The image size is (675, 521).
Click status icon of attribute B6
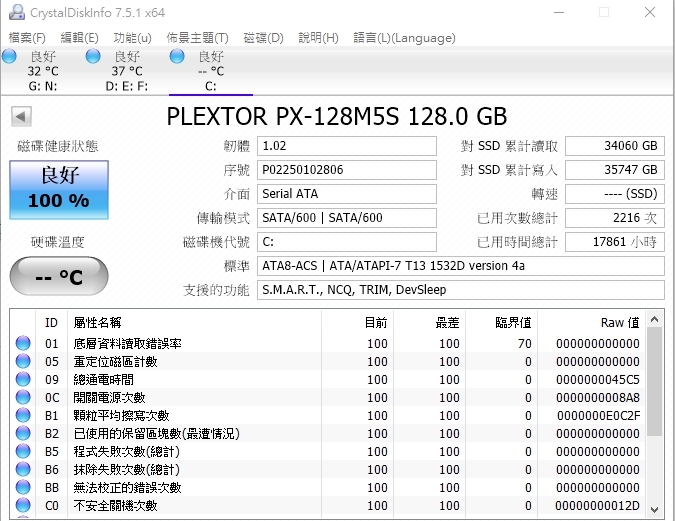(x=23, y=469)
